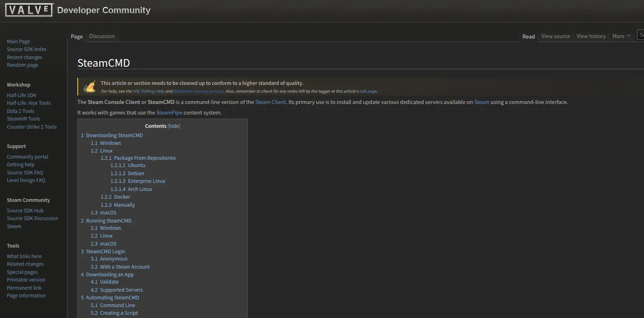Open Permanent link tool

coord(24,288)
